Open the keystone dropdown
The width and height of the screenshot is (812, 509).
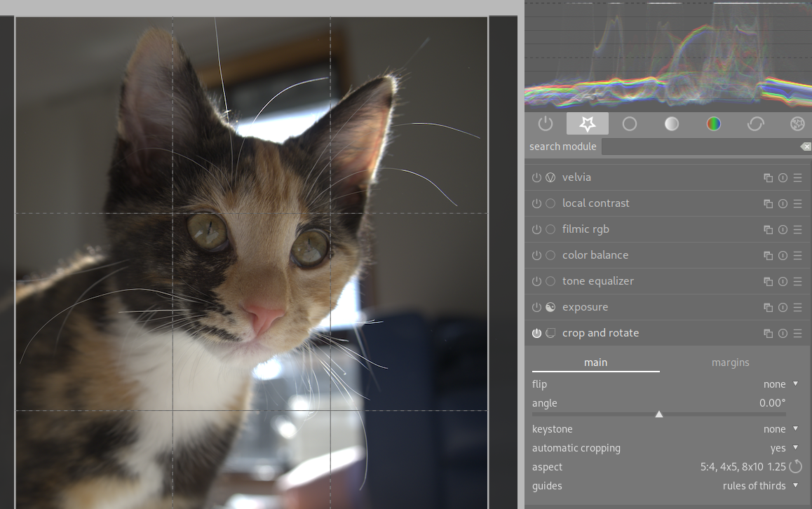click(x=781, y=429)
